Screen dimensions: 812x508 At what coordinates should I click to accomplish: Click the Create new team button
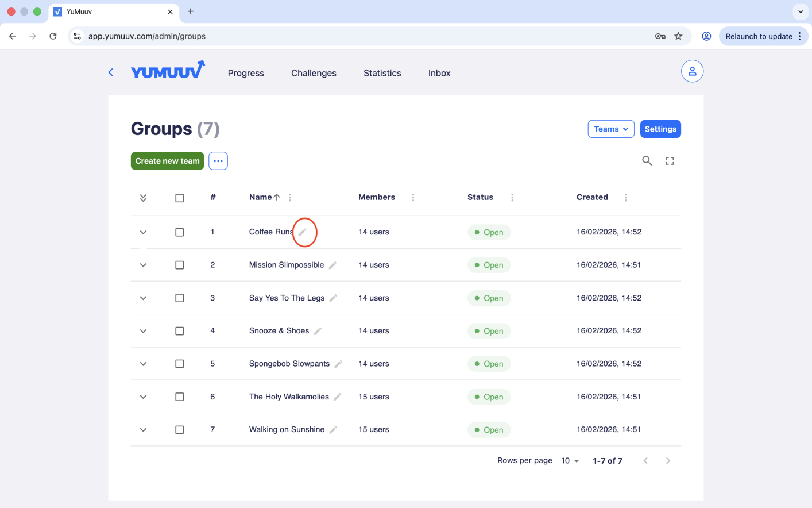tap(167, 161)
